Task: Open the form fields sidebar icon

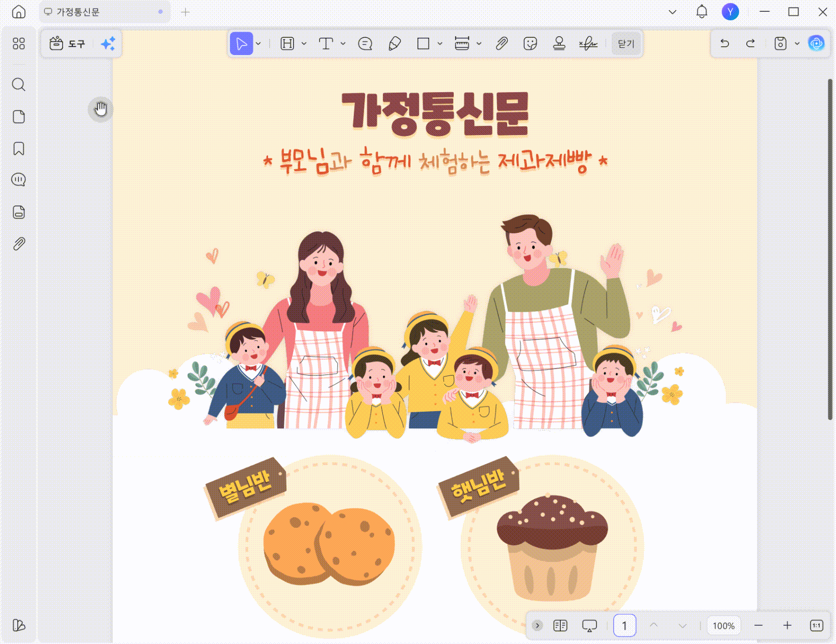Action: [x=19, y=212]
